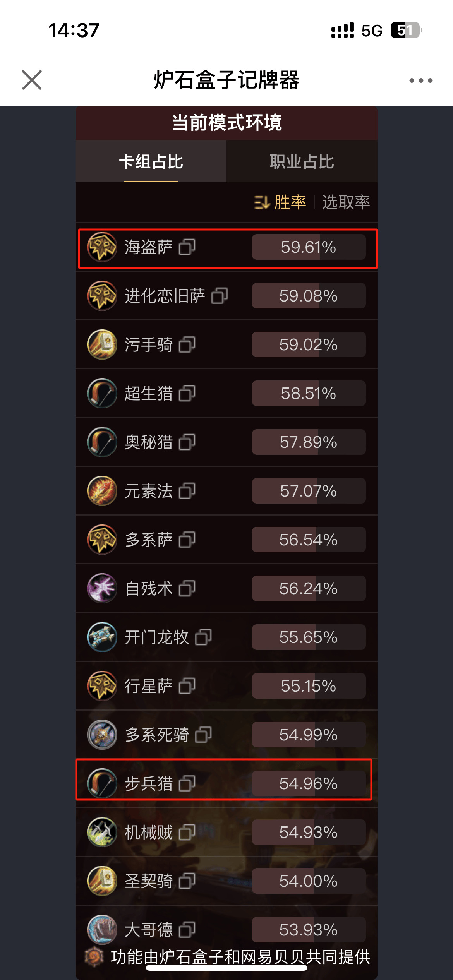Close the 炉石盒子记牌器 page
Image resolution: width=453 pixels, height=980 pixels.
(32, 80)
